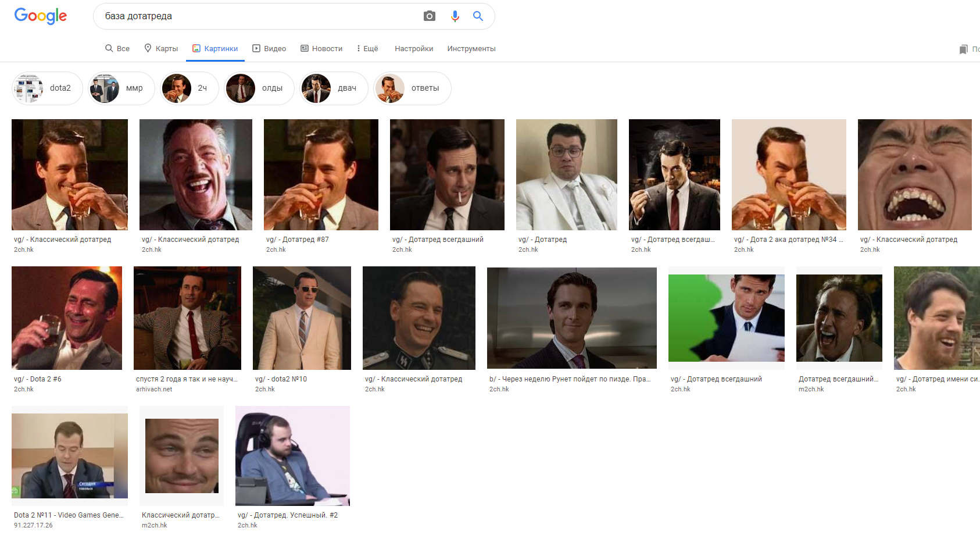This screenshot has width=980, height=542.
Task: Open the arhivach.net image of seated man
Action: (x=187, y=318)
